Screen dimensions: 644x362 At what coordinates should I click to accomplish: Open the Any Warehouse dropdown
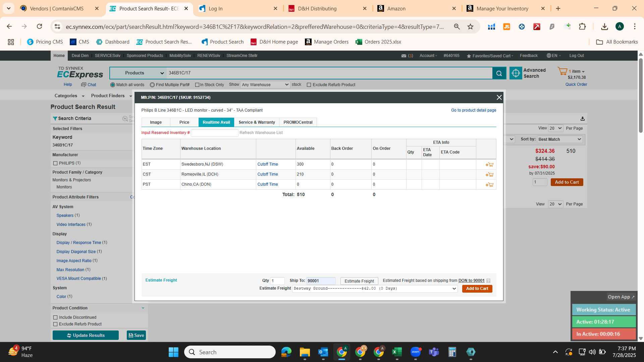tap(265, 85)
